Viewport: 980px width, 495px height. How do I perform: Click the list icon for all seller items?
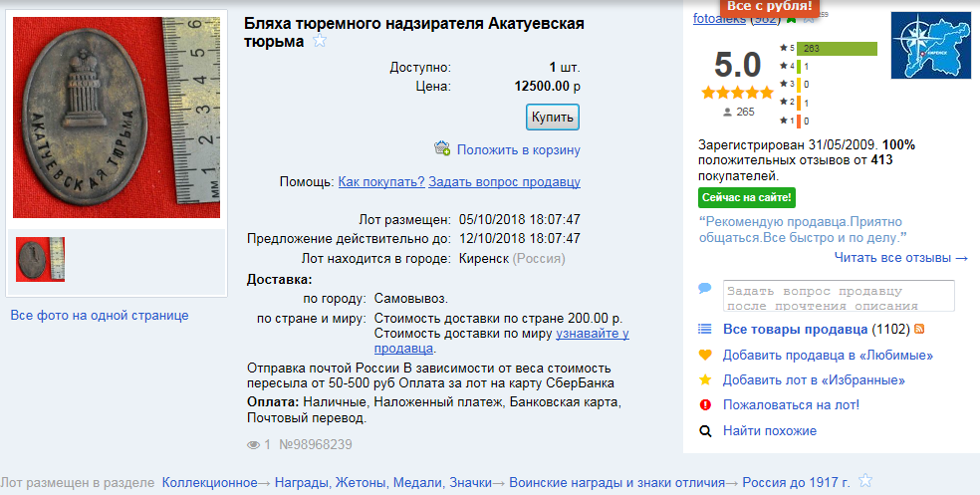(705, 329)
